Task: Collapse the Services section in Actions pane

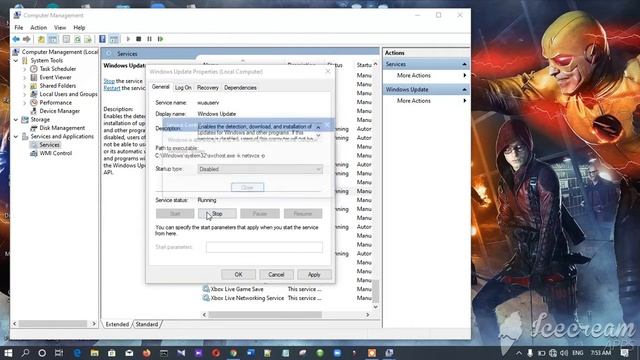Action: click(464, 64)
